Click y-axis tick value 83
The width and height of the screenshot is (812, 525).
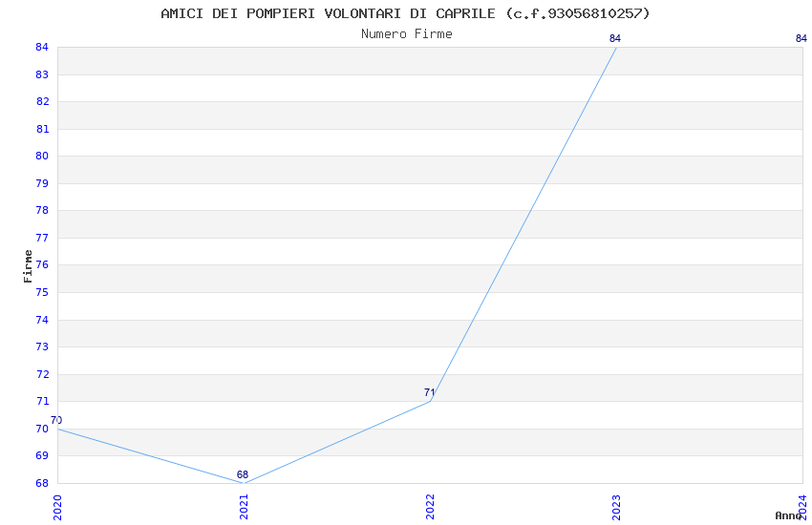pyautogui.click(x=42, y=74)
